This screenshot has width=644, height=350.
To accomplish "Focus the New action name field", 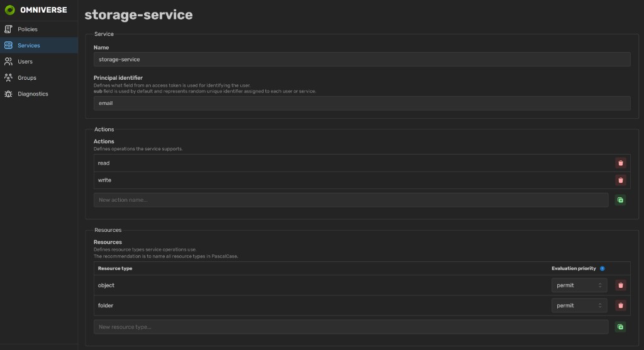I will click(x=351, y=200).
